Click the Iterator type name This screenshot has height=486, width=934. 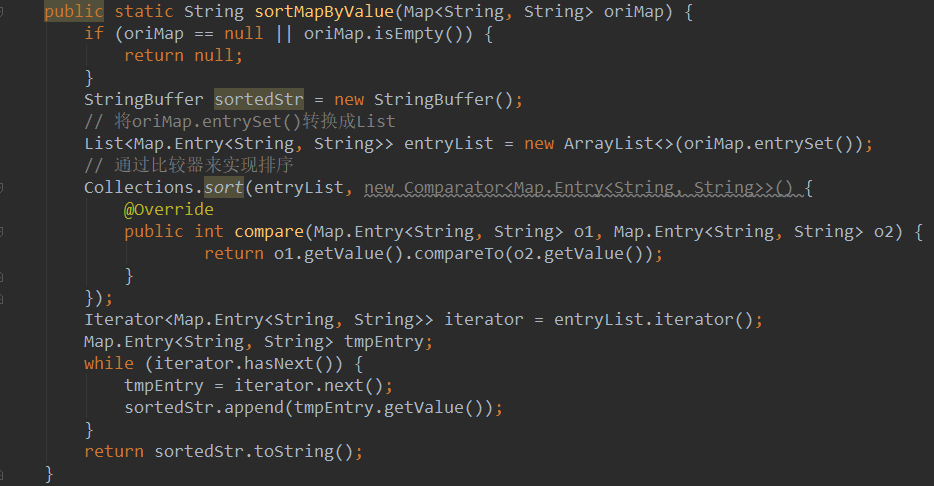click(x=124, y=319)
